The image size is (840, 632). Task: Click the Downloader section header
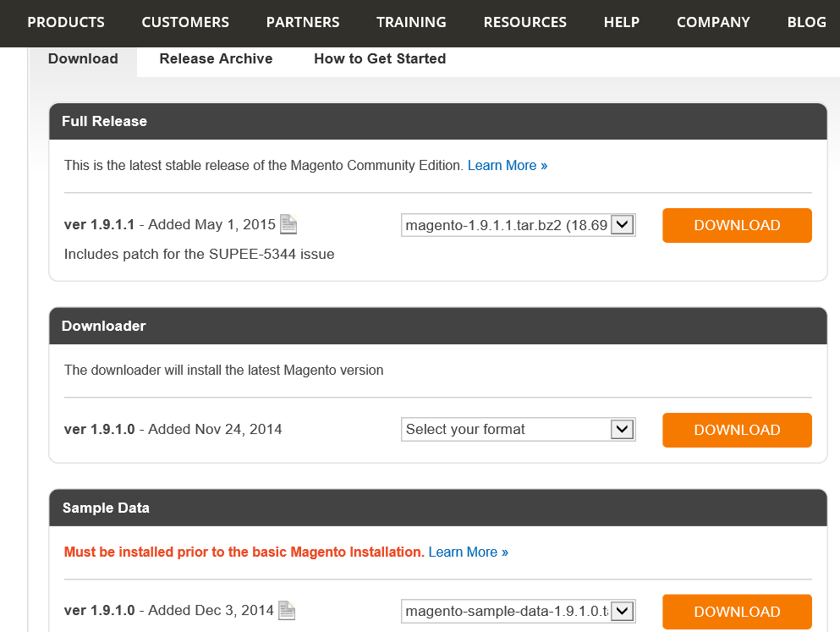tap(438, 327)
